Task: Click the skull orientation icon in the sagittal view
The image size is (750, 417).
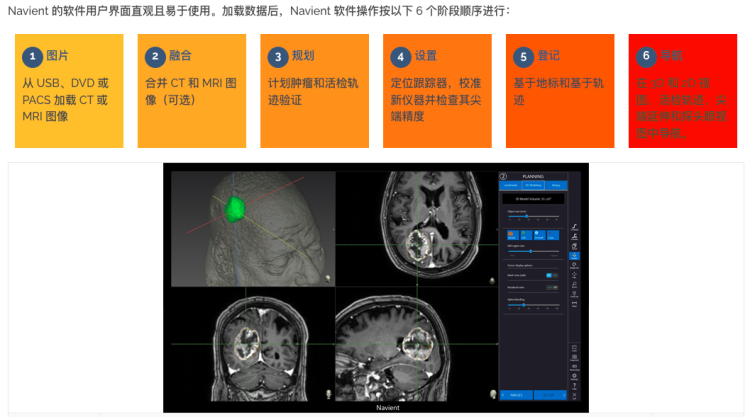Action: [x=493, y=394]
